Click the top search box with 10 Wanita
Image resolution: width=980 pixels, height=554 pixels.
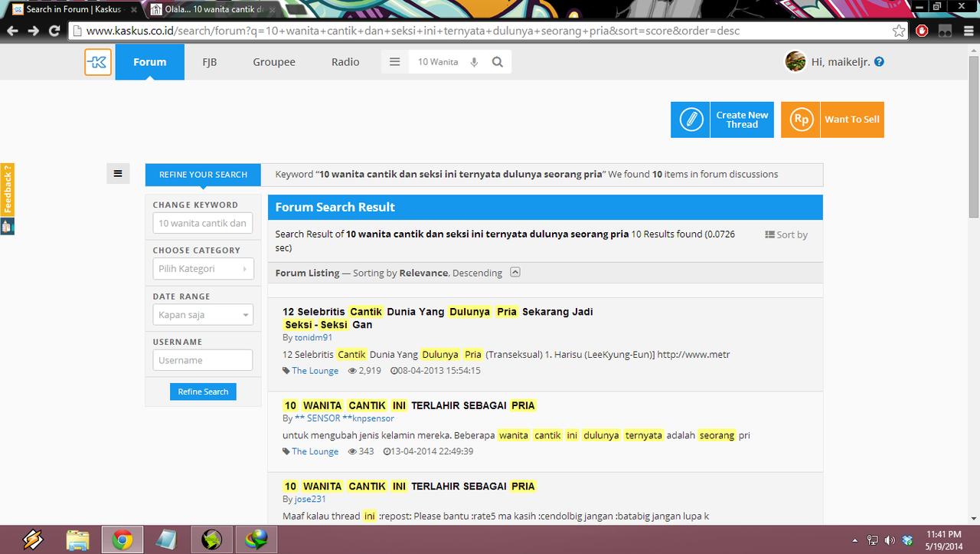pos(438,62)
